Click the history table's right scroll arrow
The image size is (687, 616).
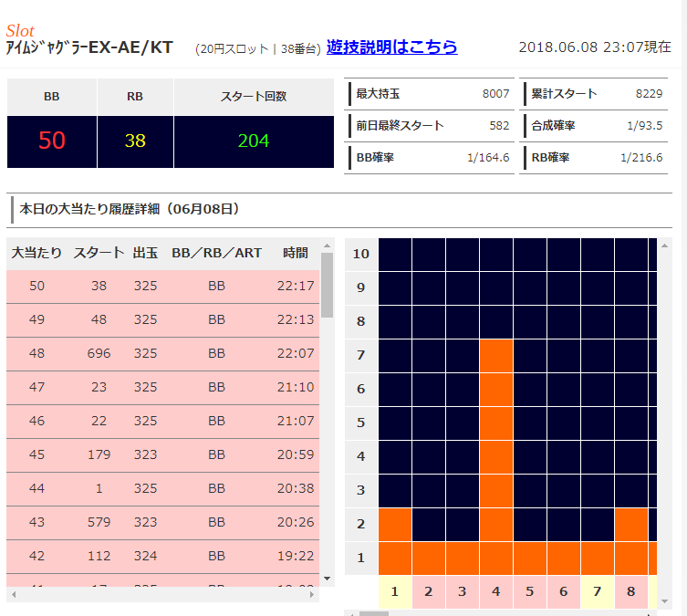pos(312,594)
